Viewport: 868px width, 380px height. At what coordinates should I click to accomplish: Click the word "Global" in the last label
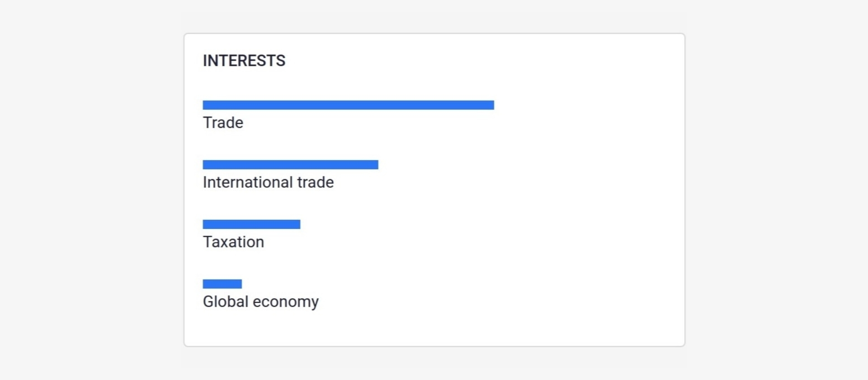click(226, 302)
